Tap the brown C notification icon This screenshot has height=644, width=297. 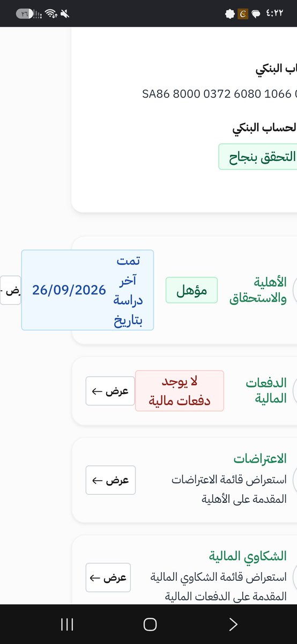click(243, 13)
